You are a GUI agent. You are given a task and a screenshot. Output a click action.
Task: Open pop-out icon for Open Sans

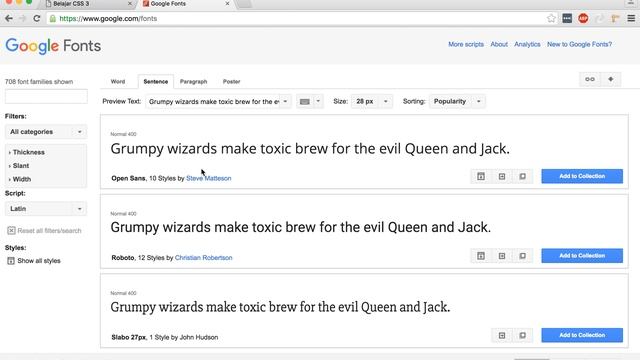522,176
